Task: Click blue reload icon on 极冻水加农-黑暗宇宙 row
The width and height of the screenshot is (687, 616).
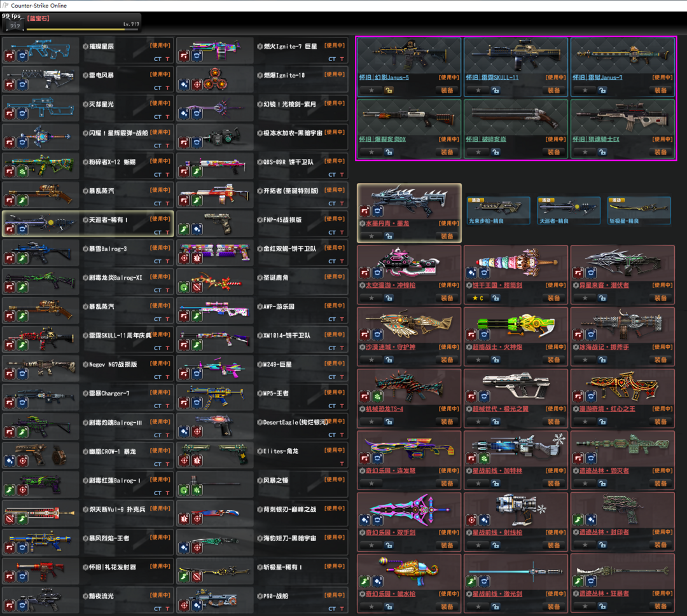Action: [197, 142]
